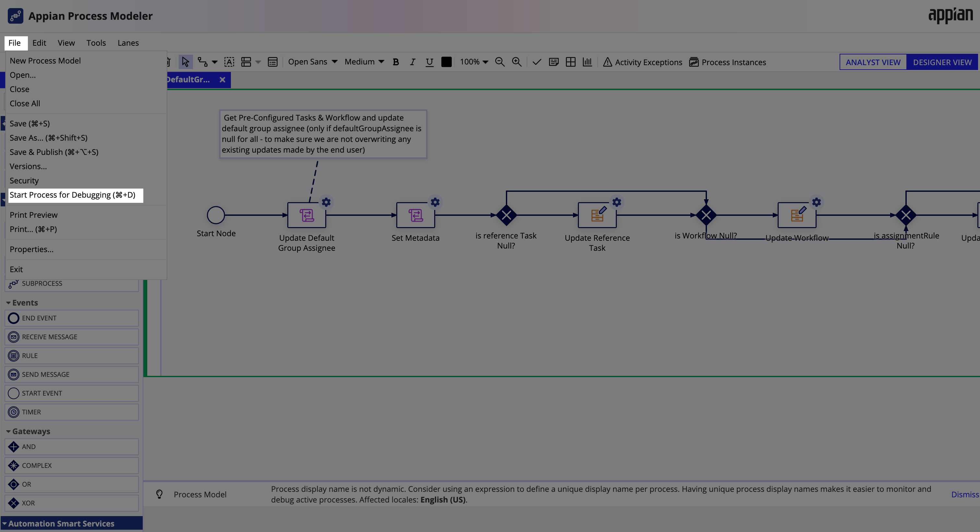Open Process Instances
Screen dimensions: 980x532
(x=728, y=62)
